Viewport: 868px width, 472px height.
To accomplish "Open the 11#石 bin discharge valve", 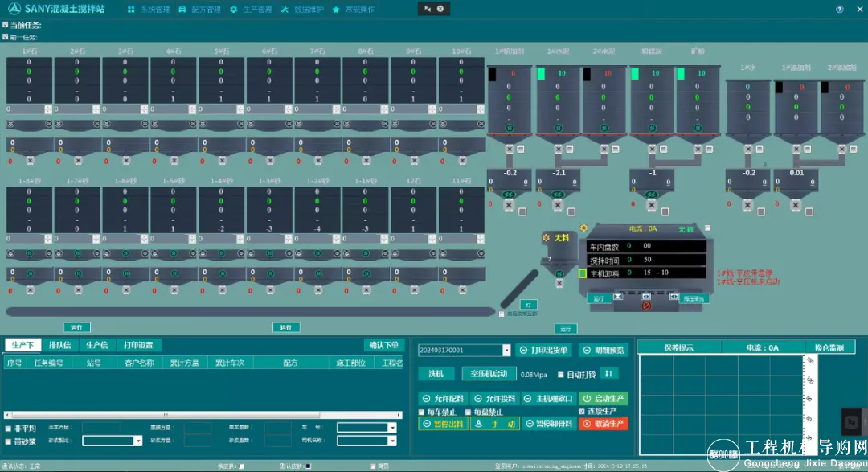I will 462,290.
